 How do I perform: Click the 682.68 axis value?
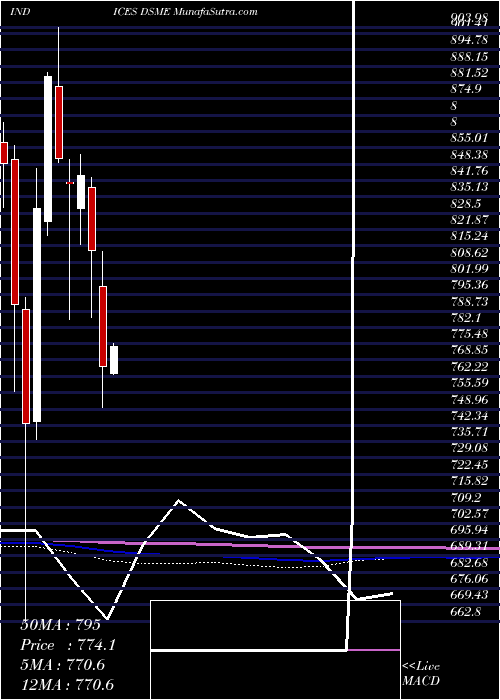pos(469,562)
